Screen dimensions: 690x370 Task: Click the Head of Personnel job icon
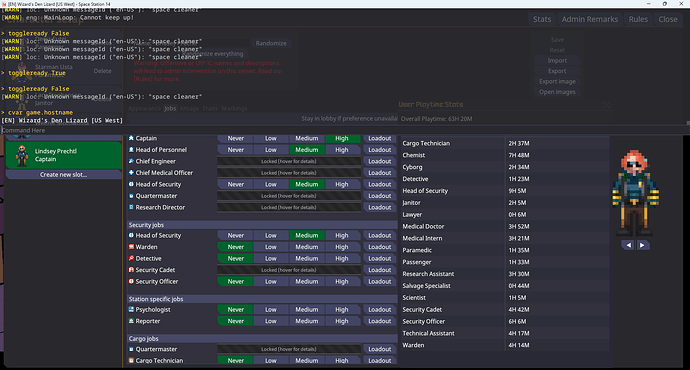coord(131,150)
